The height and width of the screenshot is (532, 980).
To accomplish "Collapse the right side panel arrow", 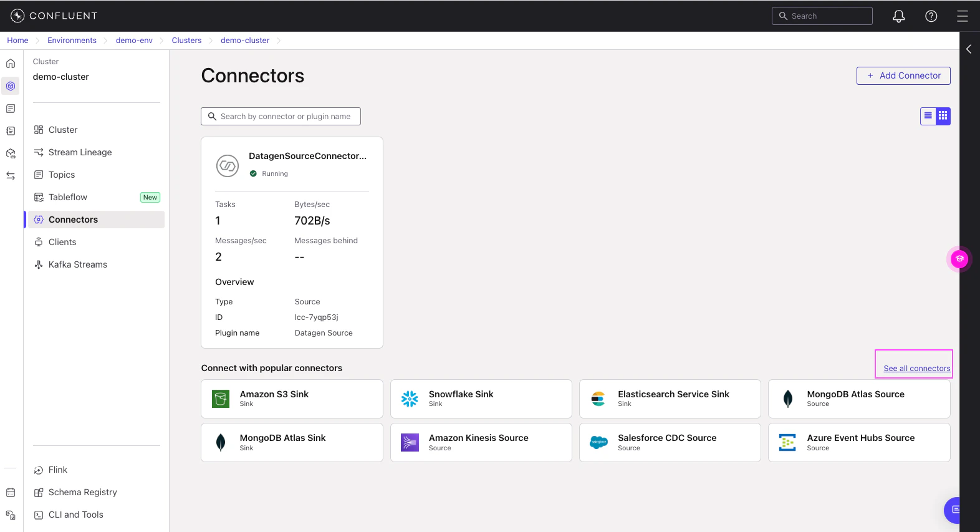I will pos(969,49).
